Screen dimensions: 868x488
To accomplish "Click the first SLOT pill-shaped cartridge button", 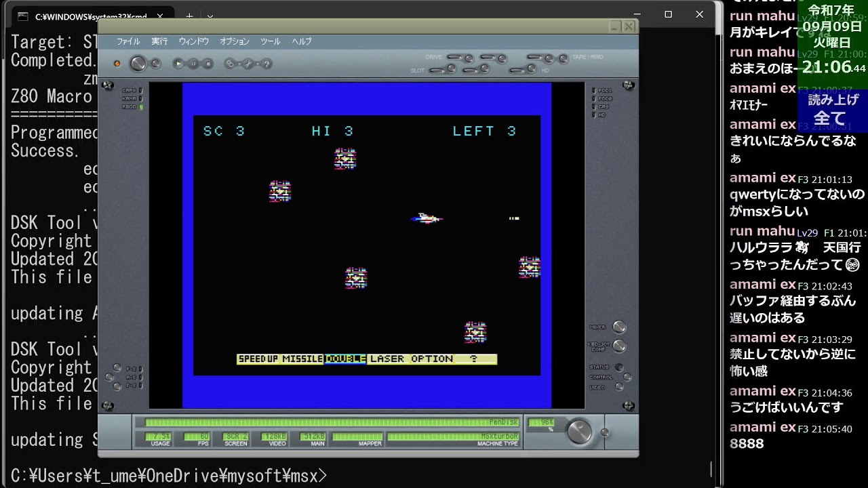I will (x=437, y=70).
